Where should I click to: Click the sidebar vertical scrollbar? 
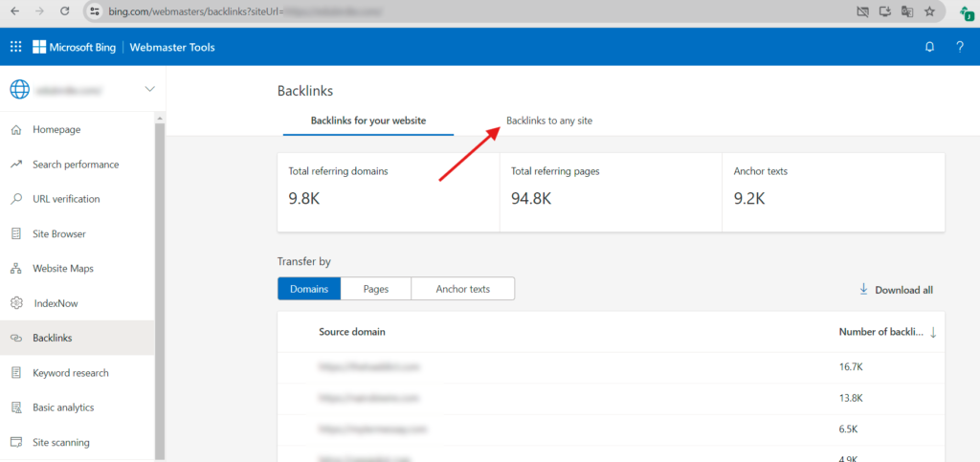click(x=160, y=287)
